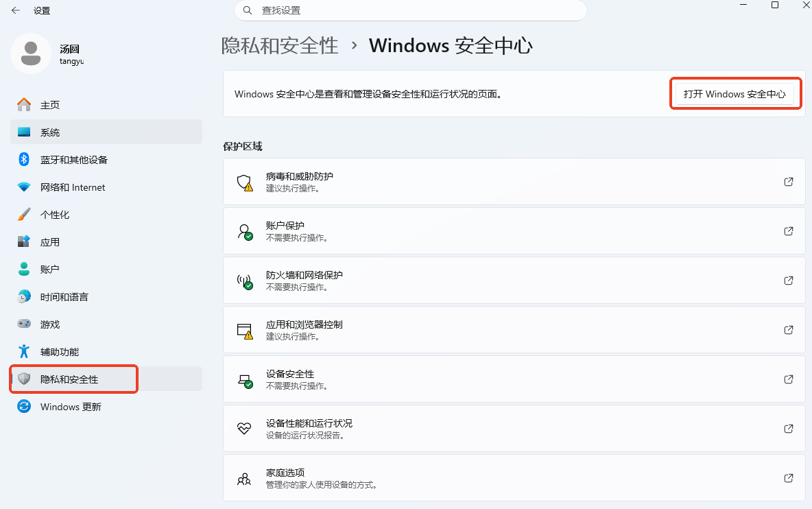
Task: Click the back arrow in Settings
Action: point(16,10)
